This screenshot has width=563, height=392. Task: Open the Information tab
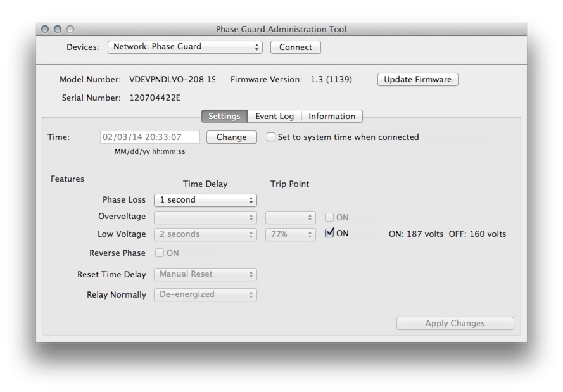coord(332,117)
